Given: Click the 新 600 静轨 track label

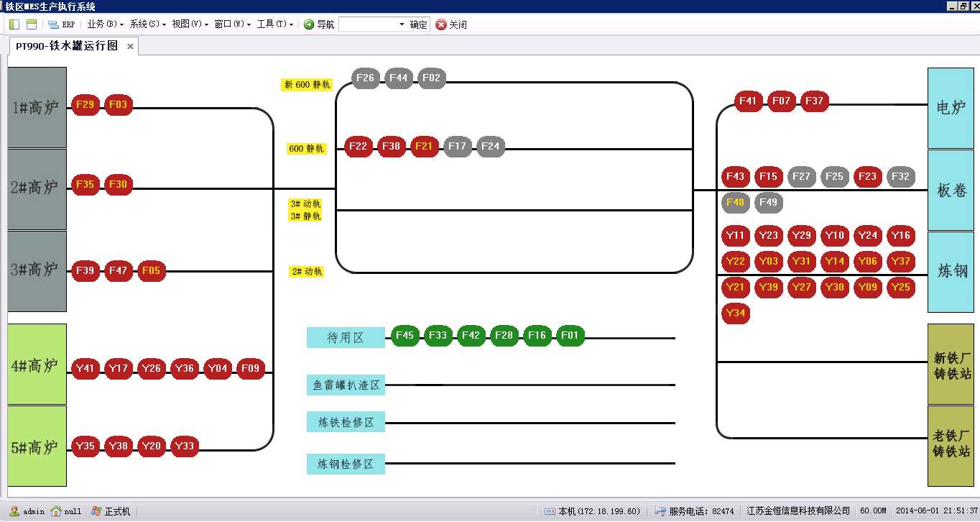Looking at the screenshot, I should (x=307, y=84).
